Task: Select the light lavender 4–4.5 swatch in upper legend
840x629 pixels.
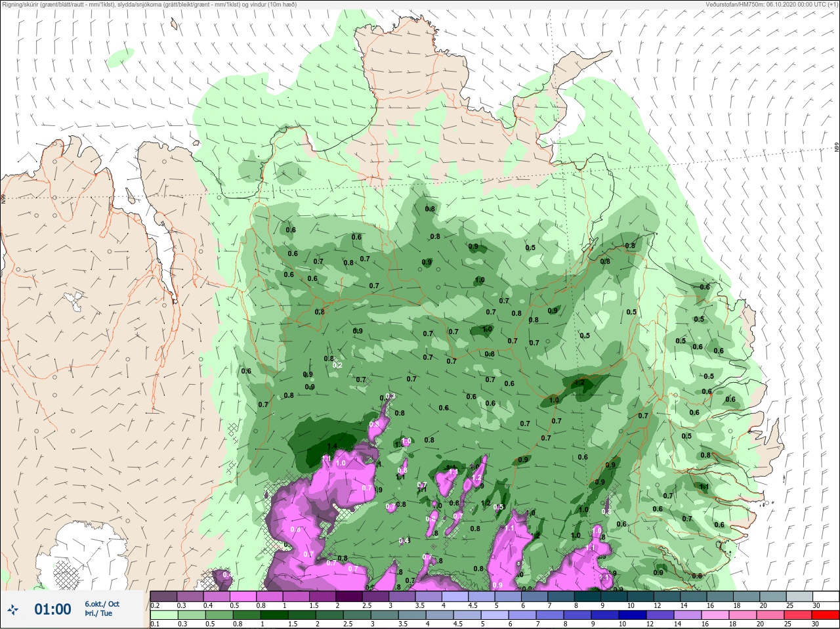Action: point(455,596)
